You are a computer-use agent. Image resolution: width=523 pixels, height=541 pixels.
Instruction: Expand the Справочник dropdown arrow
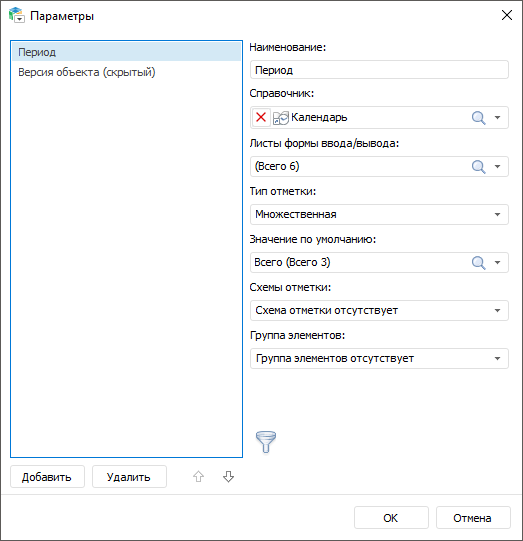click(497, 118)
